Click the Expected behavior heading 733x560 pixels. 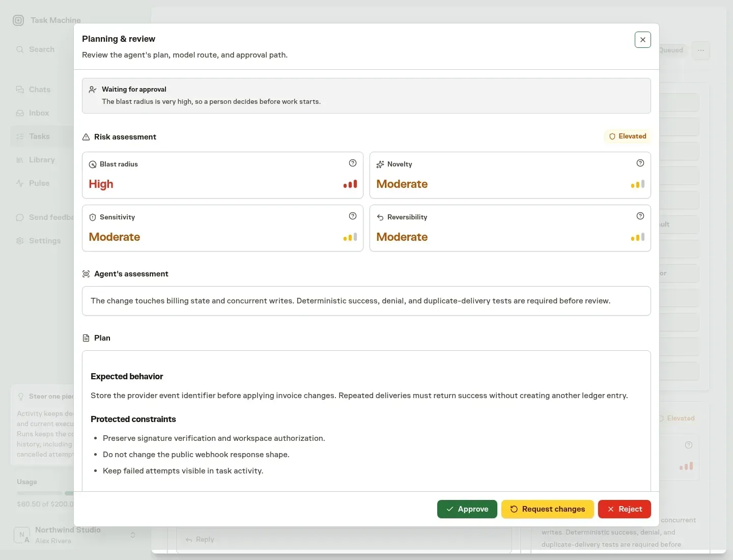point(127,377)
